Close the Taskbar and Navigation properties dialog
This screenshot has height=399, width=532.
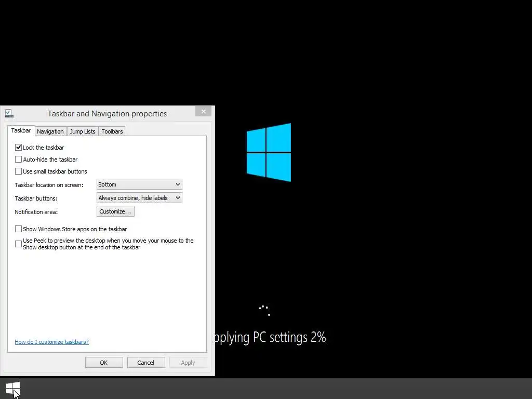[x=203, y=111]
